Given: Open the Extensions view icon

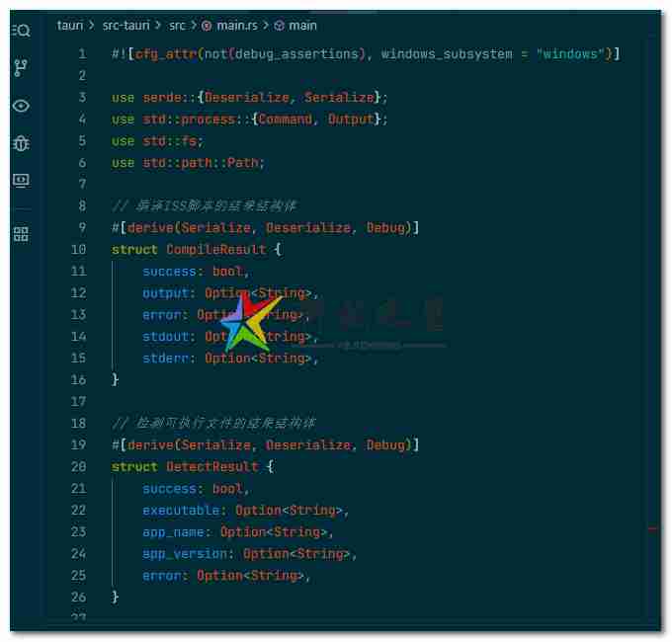Looking at the screenshot, I should (x=21, y=234).
